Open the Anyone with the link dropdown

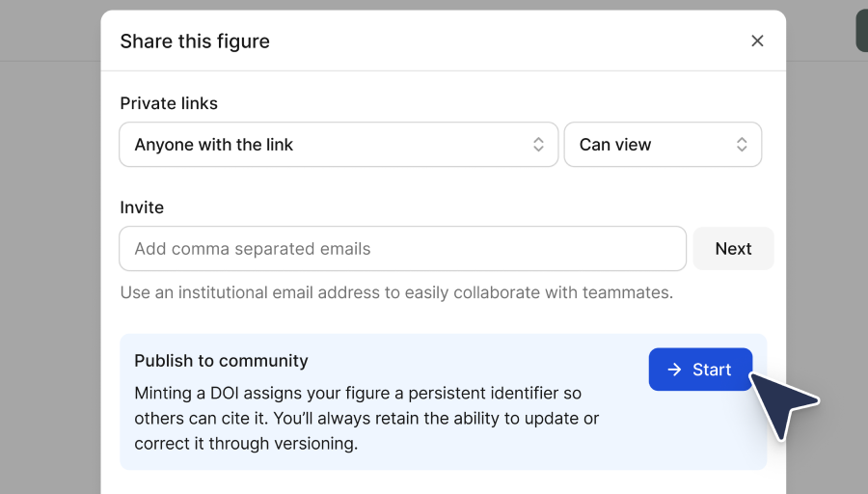pyautogui.click(x=338, y=145)
